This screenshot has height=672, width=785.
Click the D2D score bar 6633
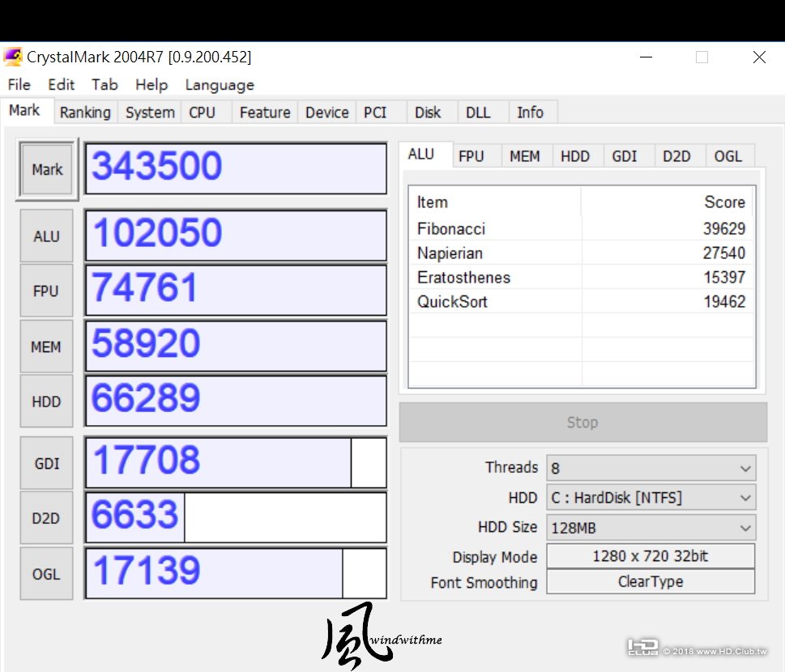tap(236, 517)
